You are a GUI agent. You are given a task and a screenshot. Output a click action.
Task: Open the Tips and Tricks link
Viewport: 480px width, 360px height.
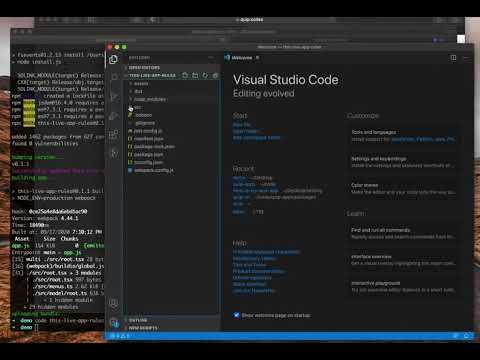[249, 265]
